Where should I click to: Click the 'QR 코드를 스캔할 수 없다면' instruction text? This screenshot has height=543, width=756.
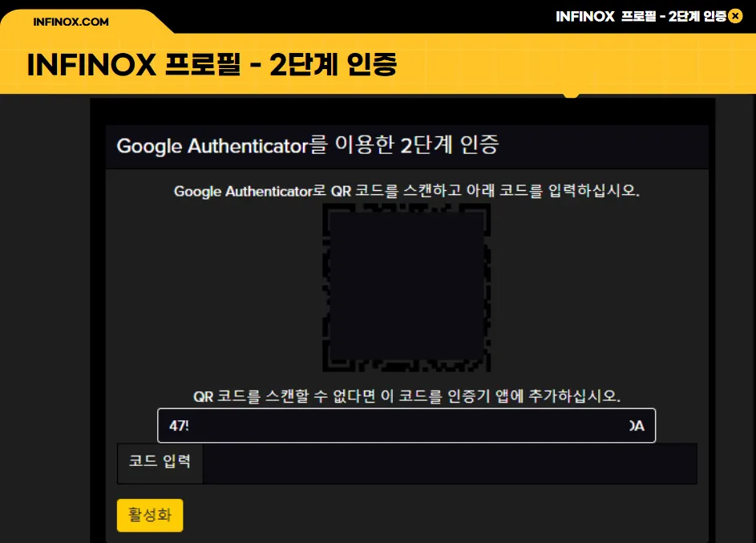coord(406,396)
